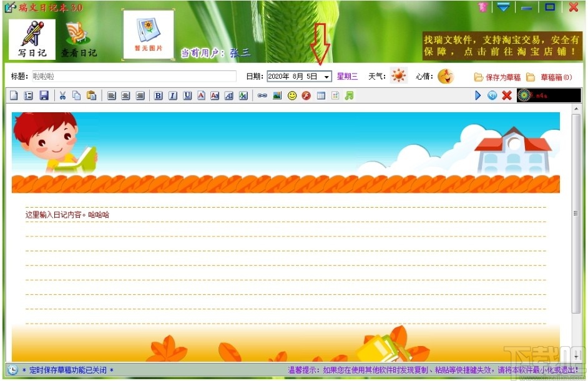This screenshot has height=381, width=588.
Task: Click the blue speaker sound button
Action: 492,95
